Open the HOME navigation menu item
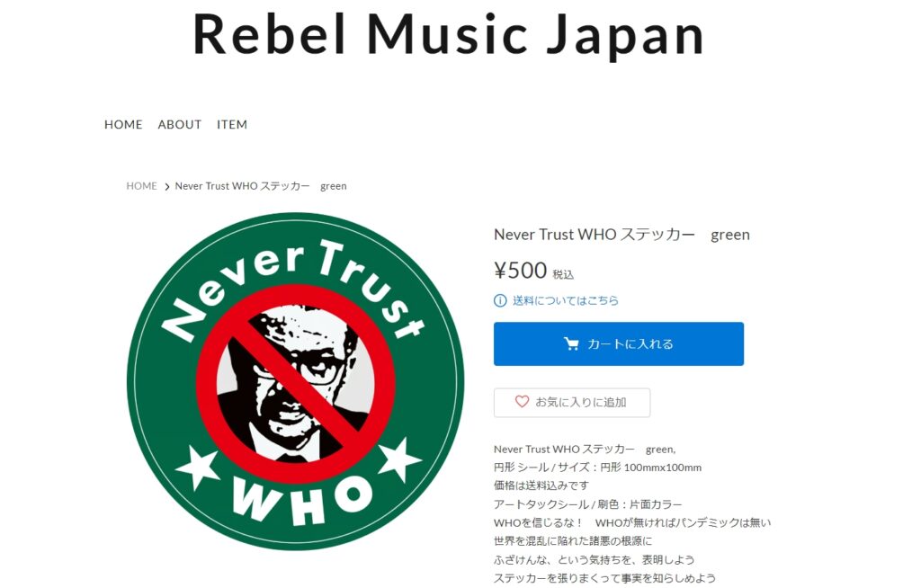 tap(123, 125)
